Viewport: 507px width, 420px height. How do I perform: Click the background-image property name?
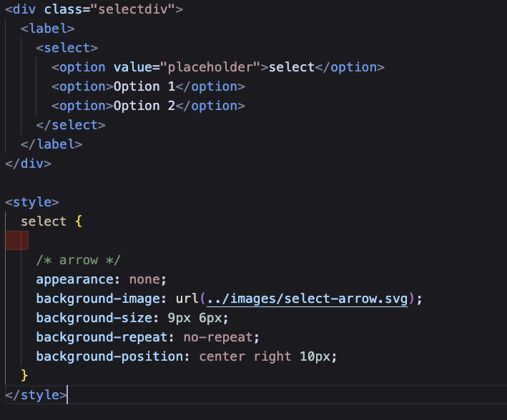98,299
